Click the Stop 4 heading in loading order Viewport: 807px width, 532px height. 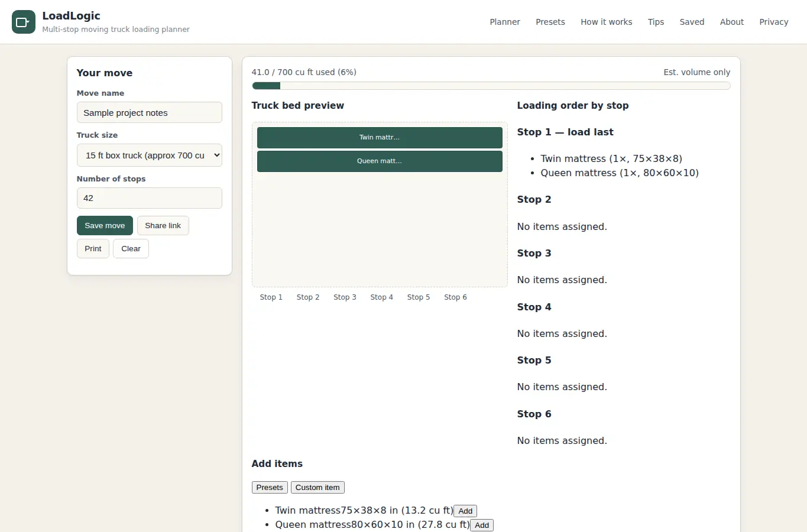pos(534,307)
